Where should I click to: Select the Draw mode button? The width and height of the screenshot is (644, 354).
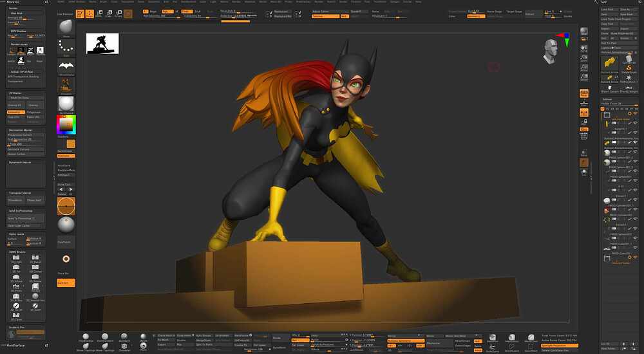(89, 14)
